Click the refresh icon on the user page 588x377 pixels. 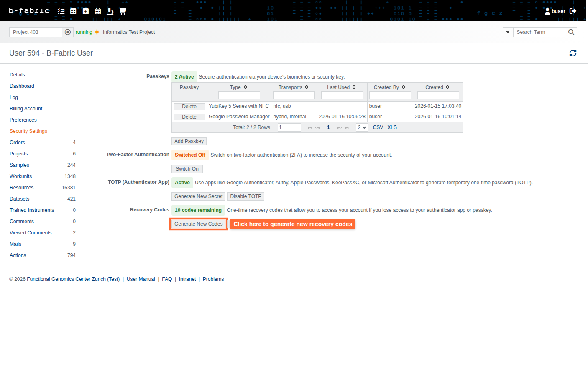click(573, 53)
